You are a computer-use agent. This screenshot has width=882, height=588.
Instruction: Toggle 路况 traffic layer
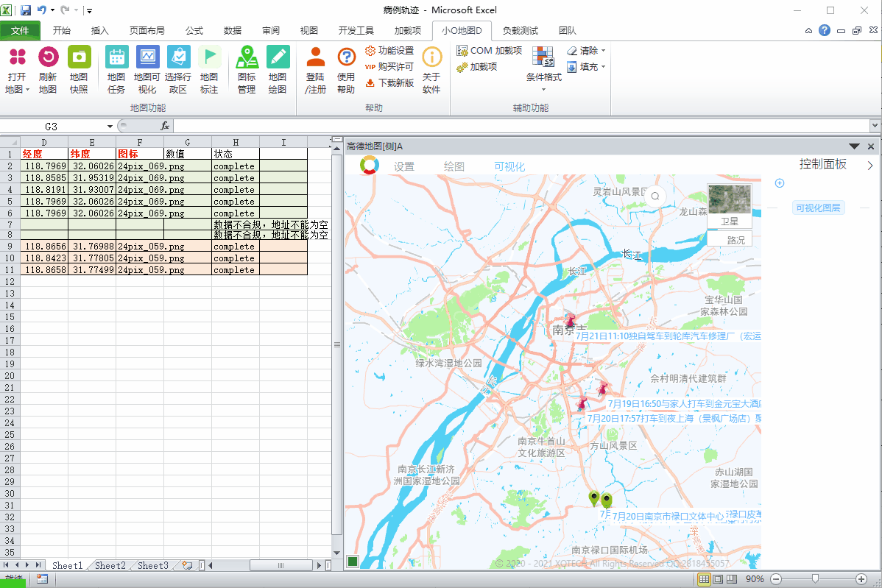pos(730,240)
